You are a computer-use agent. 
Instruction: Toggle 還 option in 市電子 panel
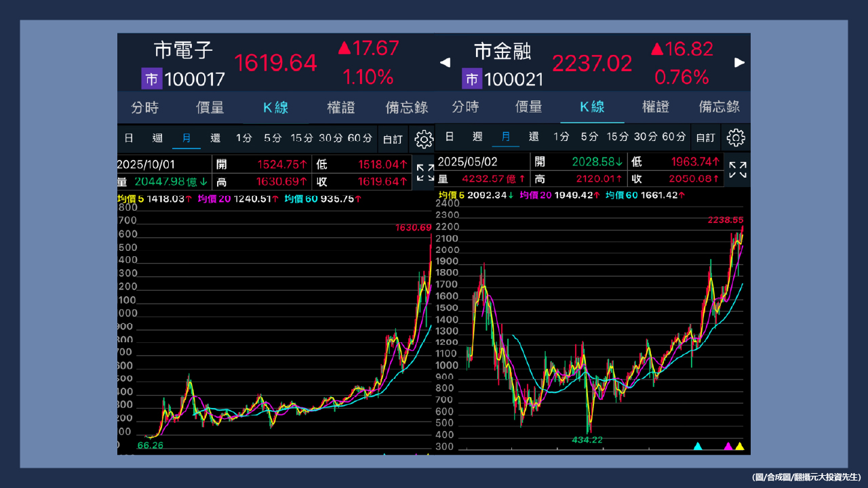tap(215, 138)
